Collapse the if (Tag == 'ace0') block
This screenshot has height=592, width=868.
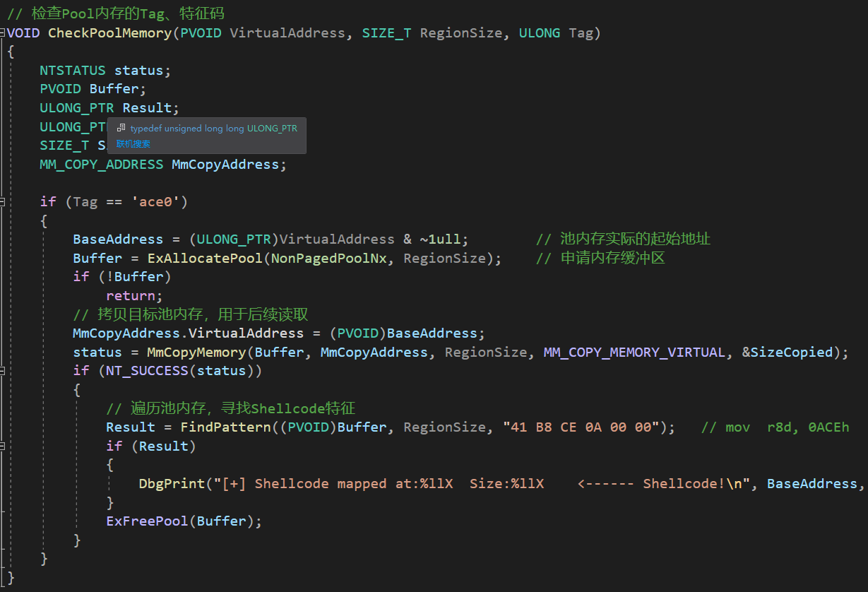(x=3, y=202)
